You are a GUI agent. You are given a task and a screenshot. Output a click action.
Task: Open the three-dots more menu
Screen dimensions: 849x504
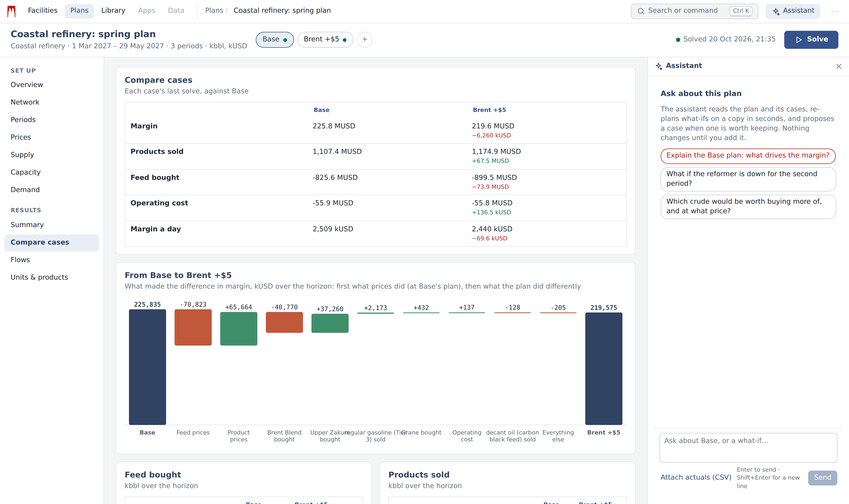tap(834, 11)
